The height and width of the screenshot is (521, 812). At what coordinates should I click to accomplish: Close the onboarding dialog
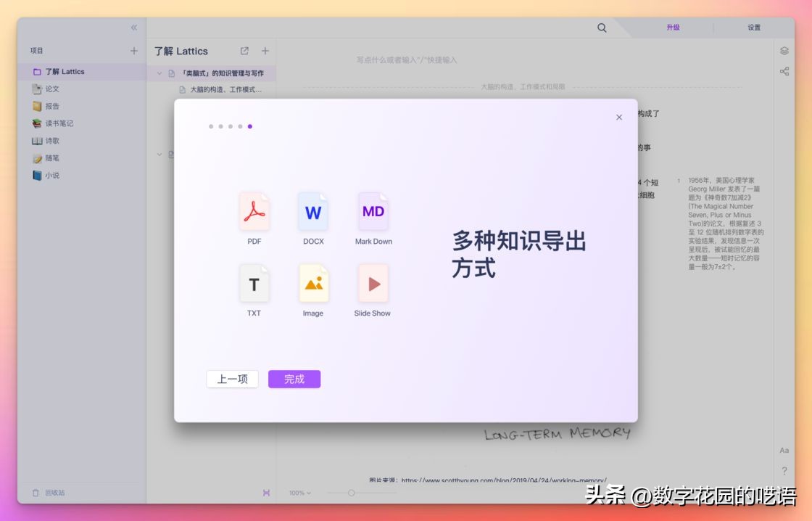tap(619, 117)
